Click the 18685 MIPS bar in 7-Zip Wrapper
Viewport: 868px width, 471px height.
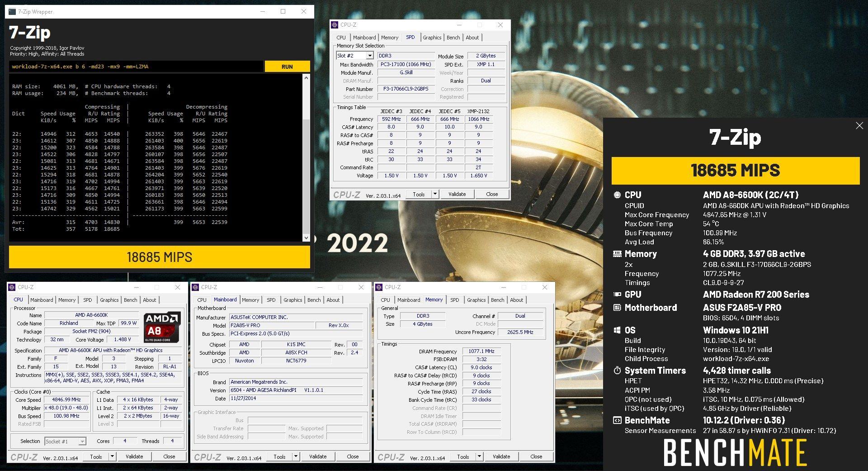pos(160,257)
